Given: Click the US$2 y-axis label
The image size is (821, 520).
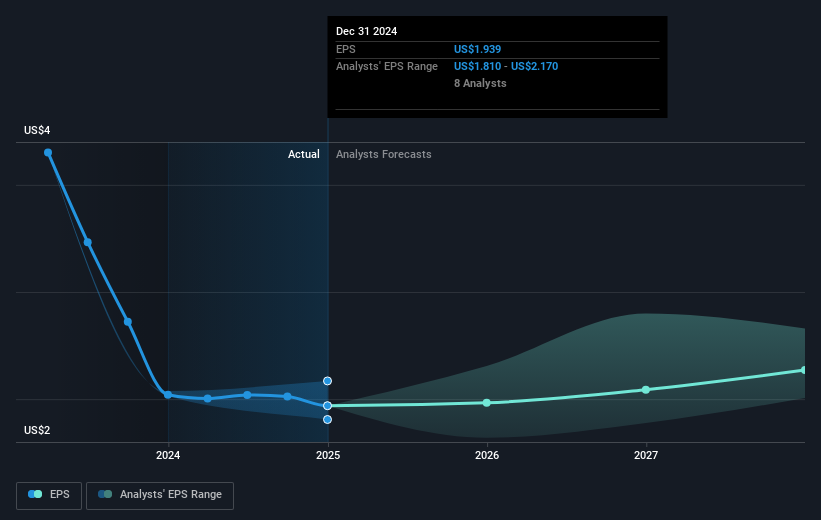Looking at the screenshot, I should (37, 430).
